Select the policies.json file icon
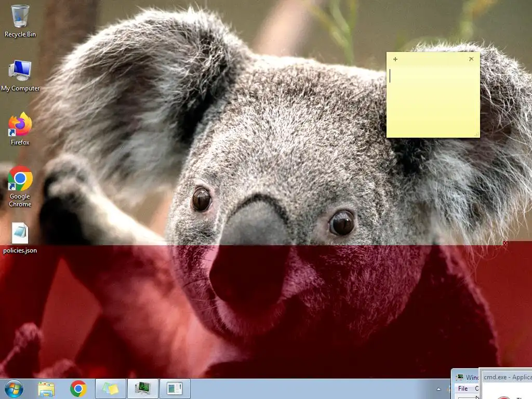 point(20,233)
